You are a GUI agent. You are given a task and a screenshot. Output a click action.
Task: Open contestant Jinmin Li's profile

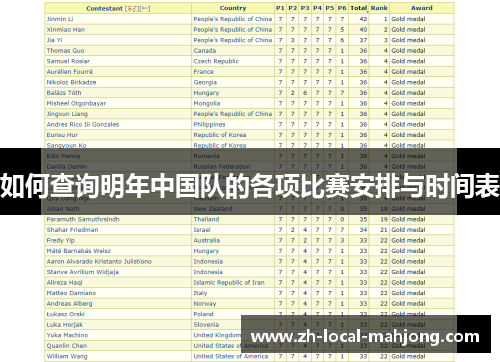coord(60,19)
